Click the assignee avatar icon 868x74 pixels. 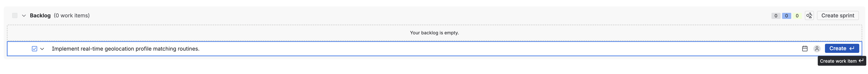click(x=817, y=49)
